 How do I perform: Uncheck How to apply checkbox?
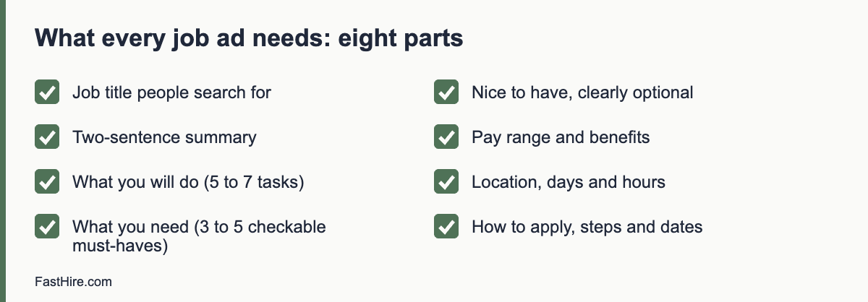(x=446, y=227)
